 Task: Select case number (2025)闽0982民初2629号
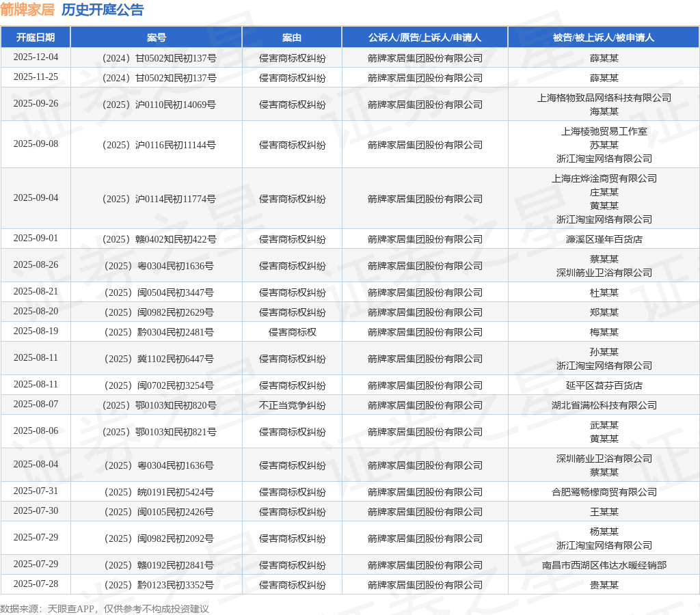coord(159,312)
